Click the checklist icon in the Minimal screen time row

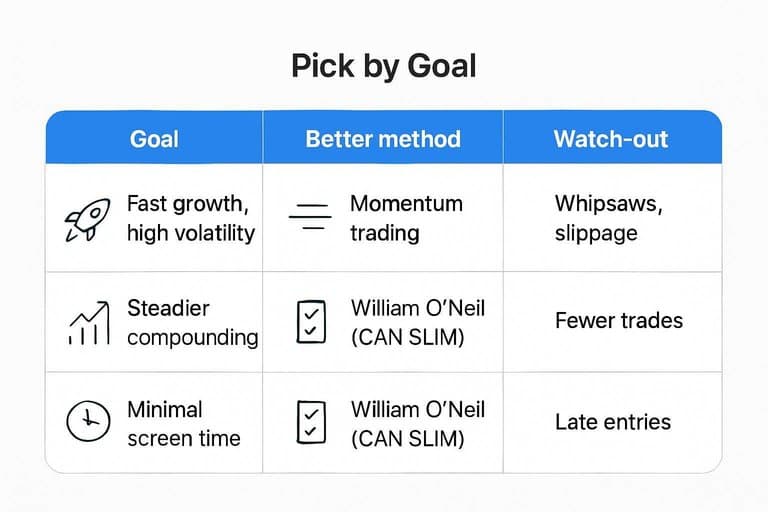click(x=310, y=423)
